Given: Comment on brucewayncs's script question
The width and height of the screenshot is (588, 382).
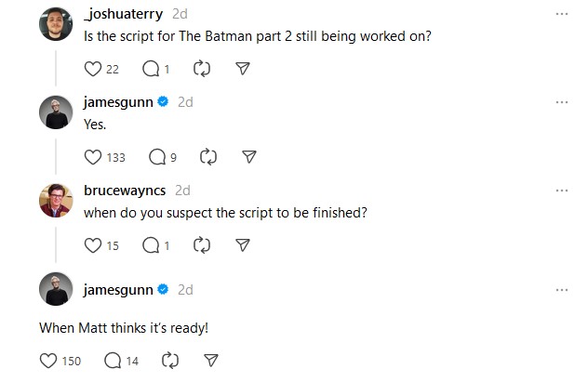Looking at the screenshot, I should (x=151, y=245).
